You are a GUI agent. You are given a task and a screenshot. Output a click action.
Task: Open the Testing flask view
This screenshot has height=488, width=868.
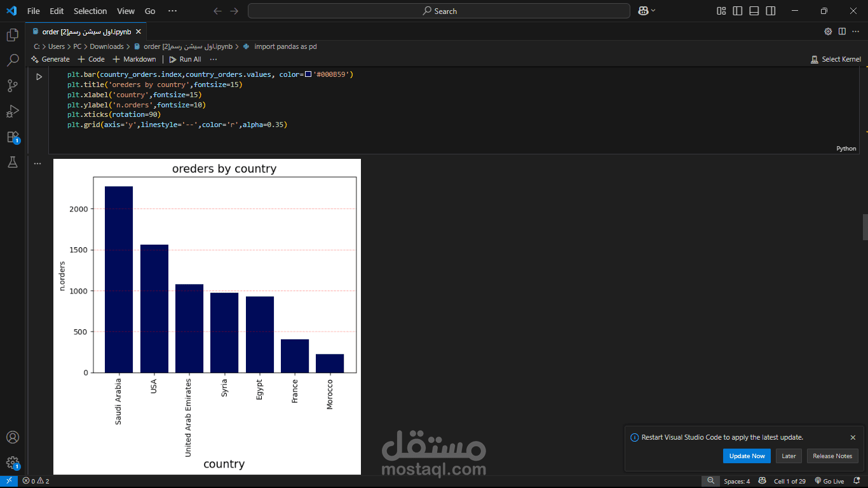tap(13, 163)
